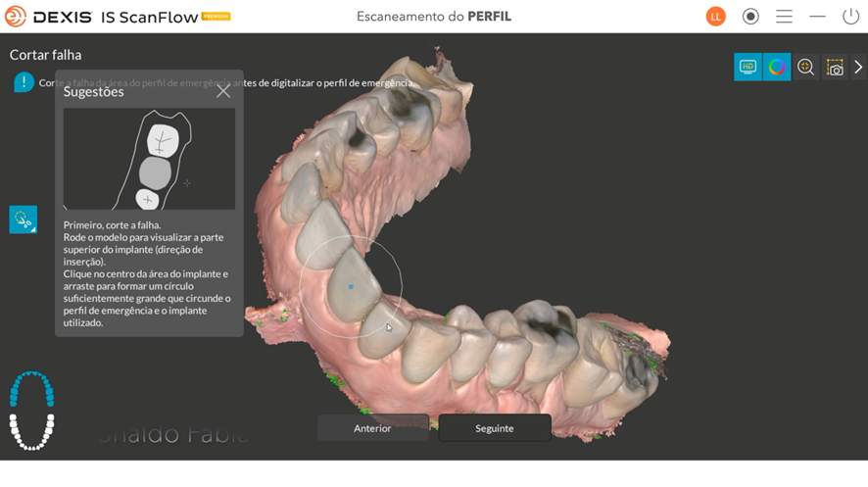Toggle the true color wheel view
The image size is (868, 487).
click(x=777, y=67)
